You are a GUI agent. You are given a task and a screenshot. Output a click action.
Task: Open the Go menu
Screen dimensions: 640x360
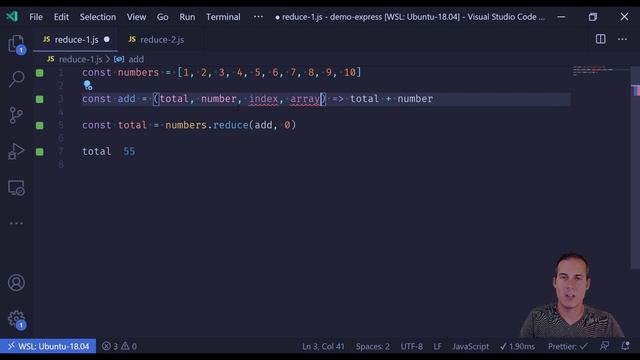click(x=162, y=17)
